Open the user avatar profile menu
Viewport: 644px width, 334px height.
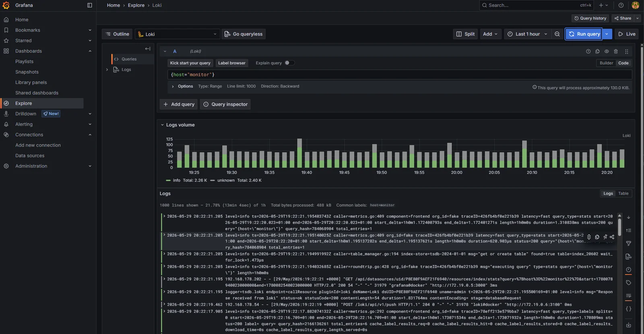click(636, 5)
